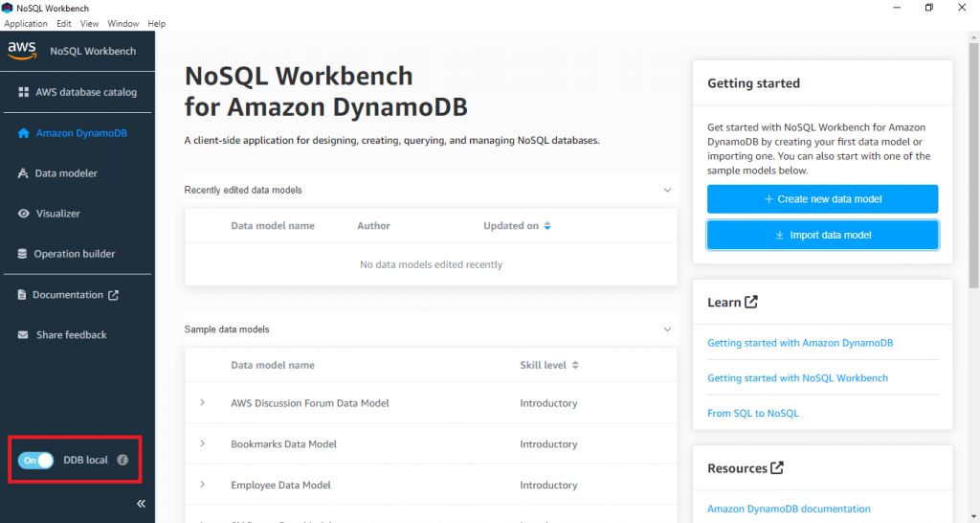Open the Edit menu
Image resolution: width=980 pixels, height=523 pixels.
tap(64, 24)
